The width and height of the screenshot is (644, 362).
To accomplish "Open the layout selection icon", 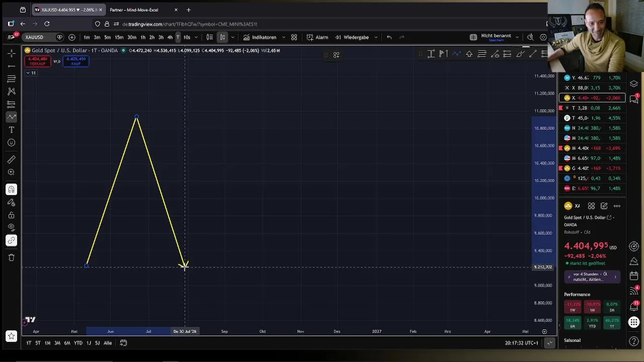I will [473, 37].
